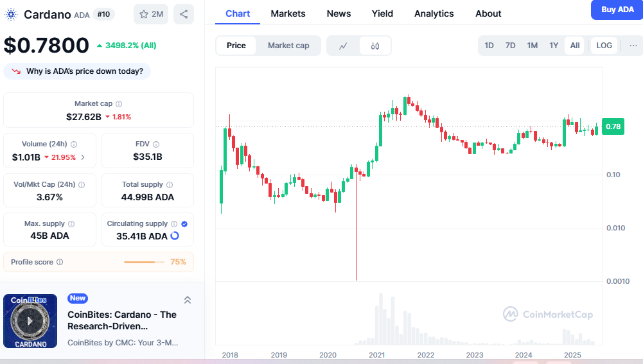Click the 75% profile score value
643x364 pixels.
179,262
